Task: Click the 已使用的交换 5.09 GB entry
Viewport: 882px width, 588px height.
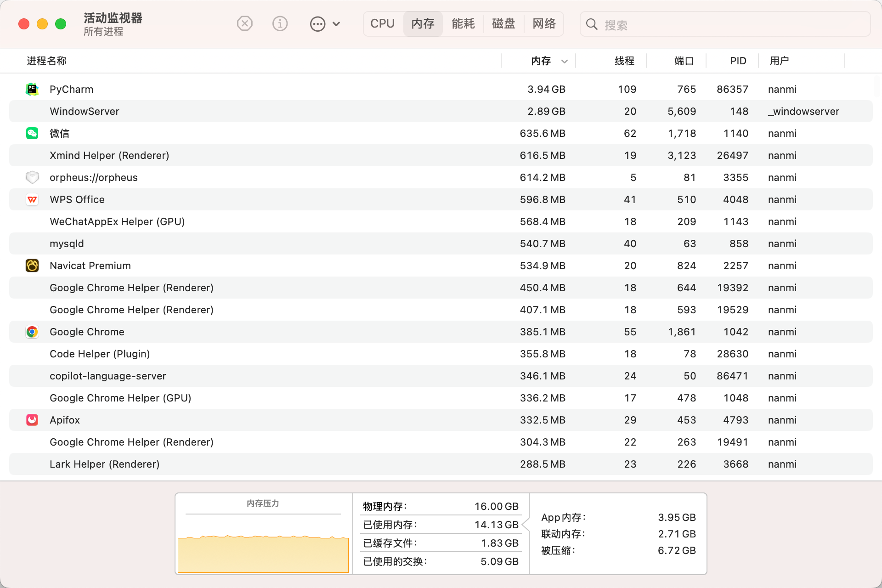Action: coord(441,561)
